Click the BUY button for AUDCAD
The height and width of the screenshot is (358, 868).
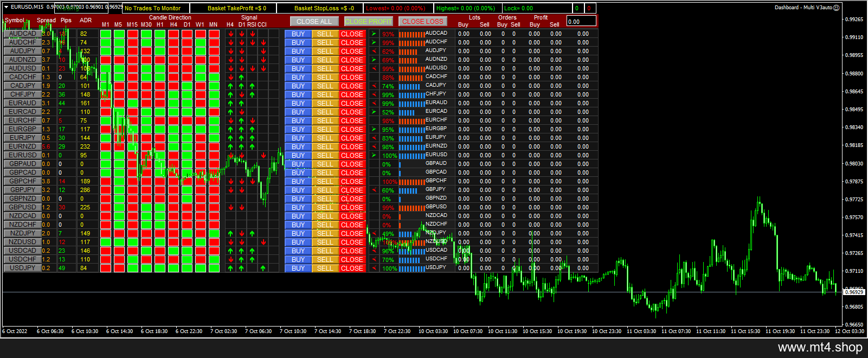coord(298,34)
